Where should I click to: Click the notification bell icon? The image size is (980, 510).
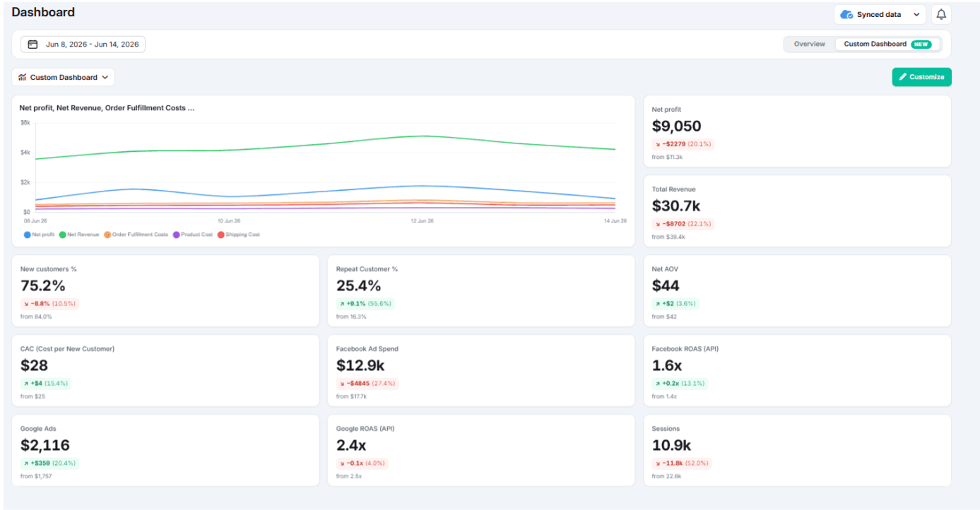click(941, 14)
